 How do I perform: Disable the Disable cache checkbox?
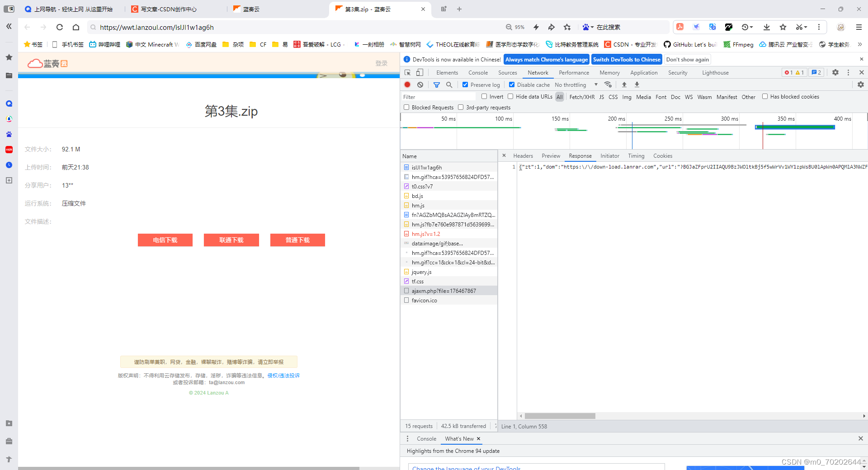tap(512, 85)
